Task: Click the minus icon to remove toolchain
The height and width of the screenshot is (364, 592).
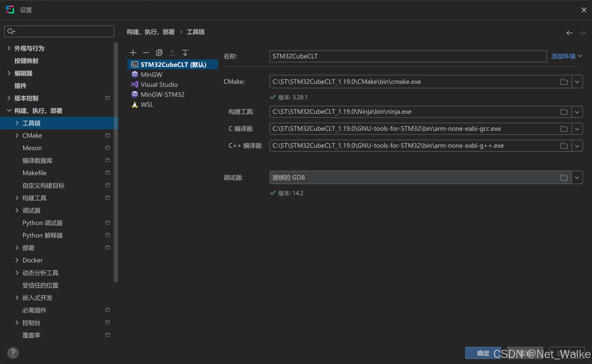Action: [146, 53]
